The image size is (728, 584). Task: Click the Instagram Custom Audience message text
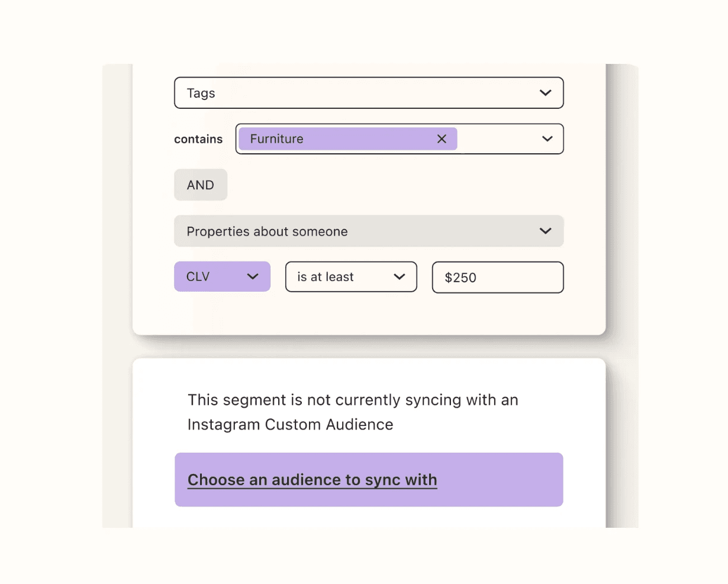click(x=353, y=412)
